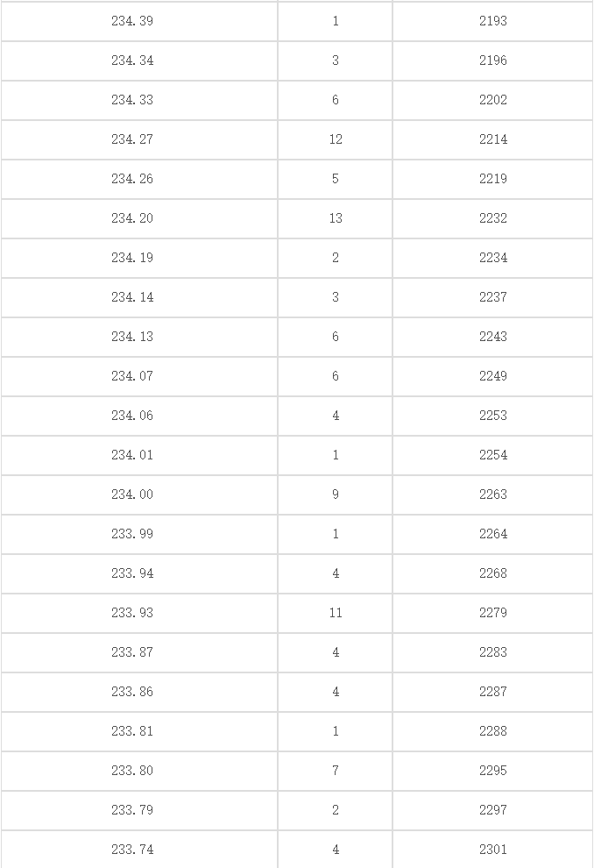This screenshot has height=868, width=594.
Task: Select the count cell with 12
Action: tap(336, 139)
